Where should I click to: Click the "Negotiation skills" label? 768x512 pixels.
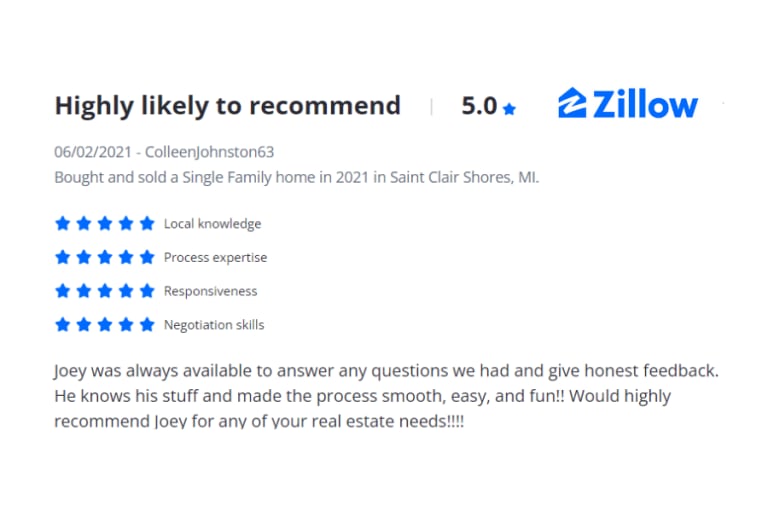[214, 325]
